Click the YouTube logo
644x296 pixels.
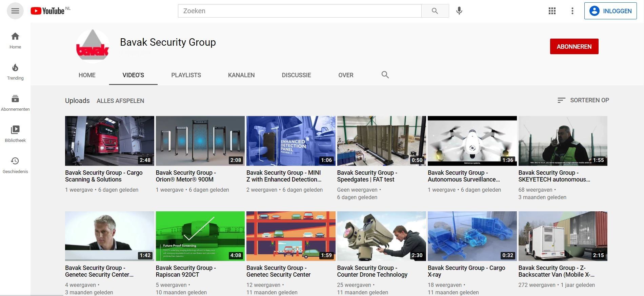(x=47, y=11)
